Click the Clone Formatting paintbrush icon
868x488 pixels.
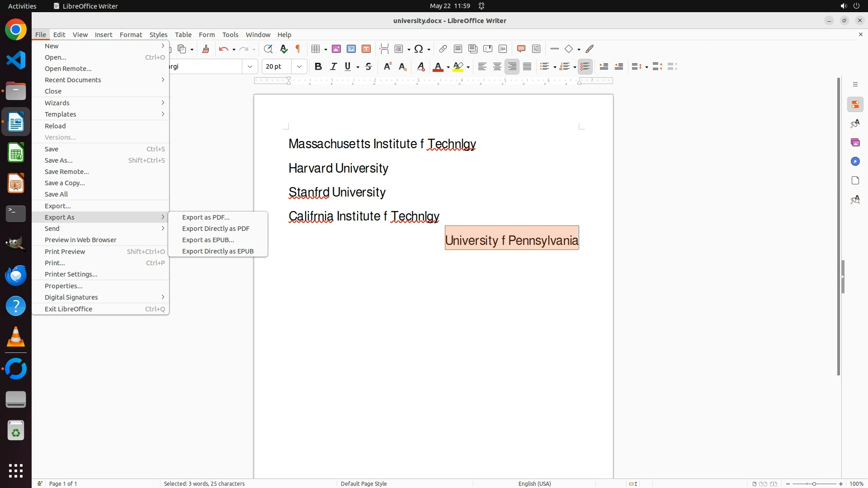(206, 49)
